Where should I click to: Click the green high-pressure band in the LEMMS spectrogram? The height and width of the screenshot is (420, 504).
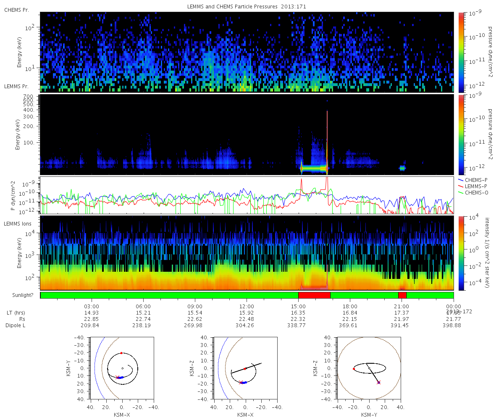tap(313, 168)
